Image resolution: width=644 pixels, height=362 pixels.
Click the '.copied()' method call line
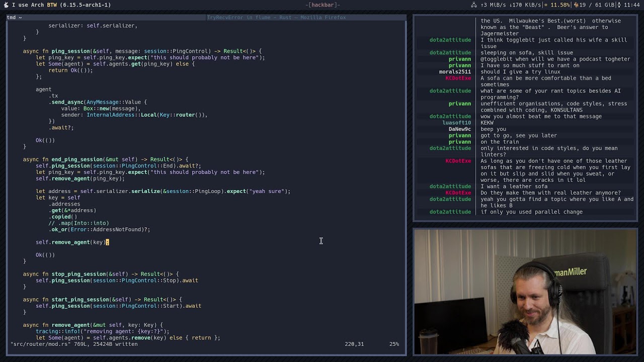click(63, 217)
